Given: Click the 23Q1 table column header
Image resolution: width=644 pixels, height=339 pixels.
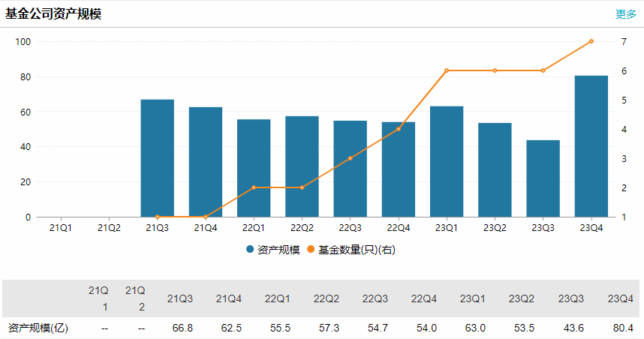Looking at the screenshot, I should (x=472, y=298).
